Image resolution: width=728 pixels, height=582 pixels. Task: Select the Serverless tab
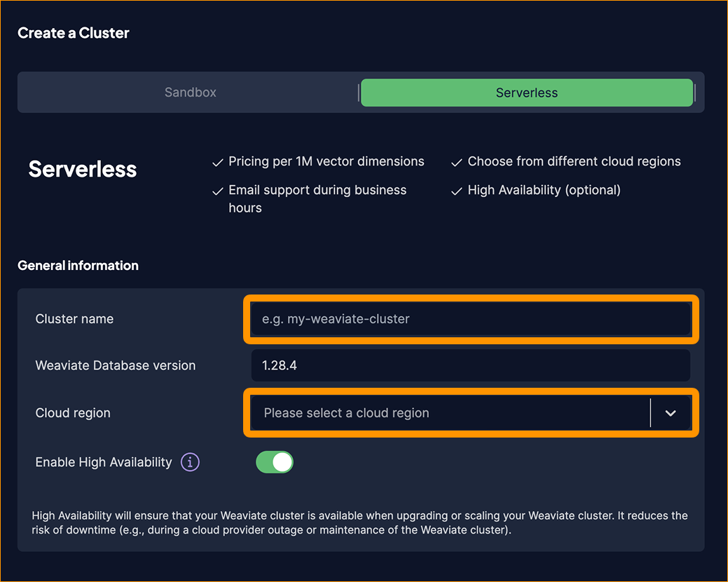pos(527,93)
